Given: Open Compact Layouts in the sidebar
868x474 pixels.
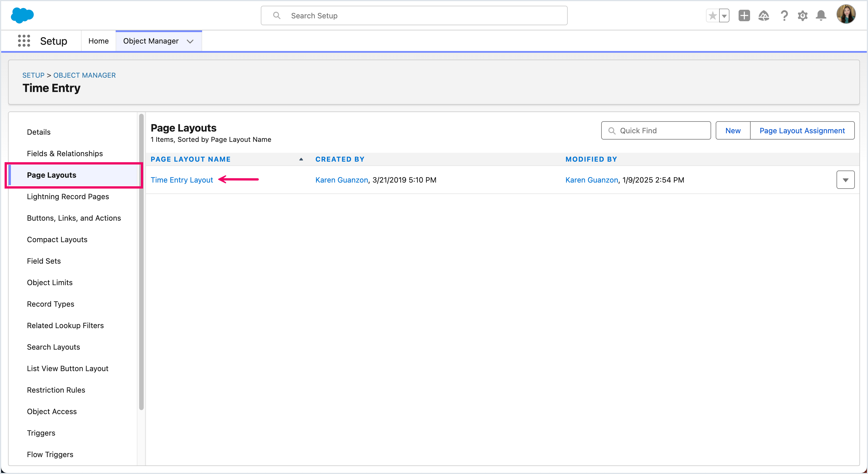Looking at the screenshot, I should (x=57, y=240).
